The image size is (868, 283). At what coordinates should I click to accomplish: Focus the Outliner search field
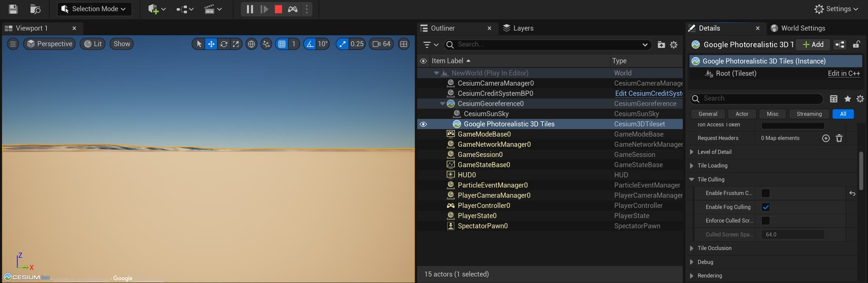click(547, 44)
